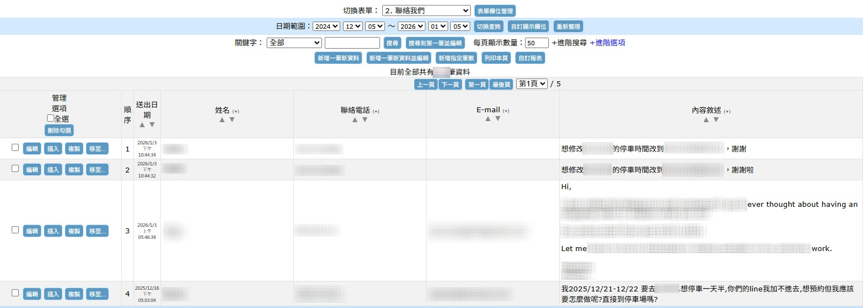Open the end year 2026 dropdown

(412, 27)
